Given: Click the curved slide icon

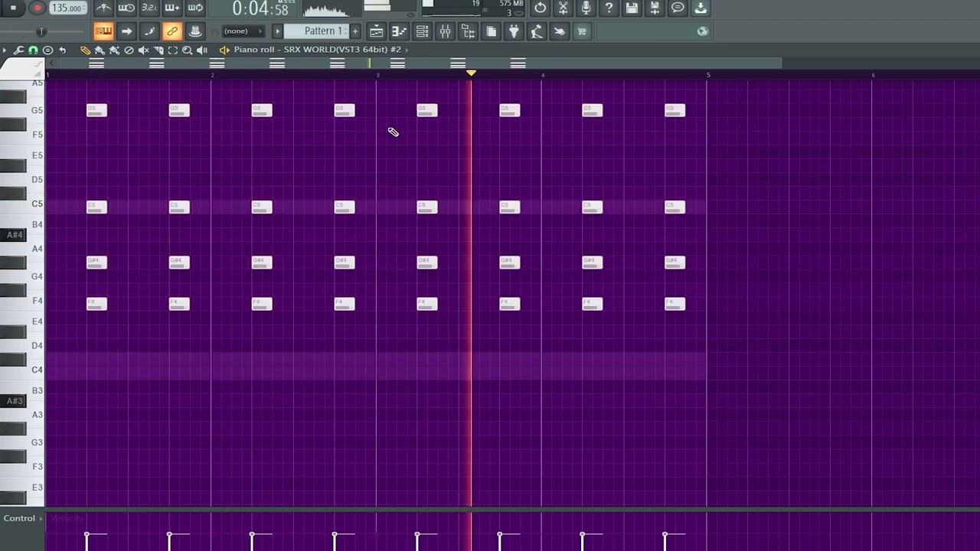Looking at the screenshot, I should coord(149,31).
